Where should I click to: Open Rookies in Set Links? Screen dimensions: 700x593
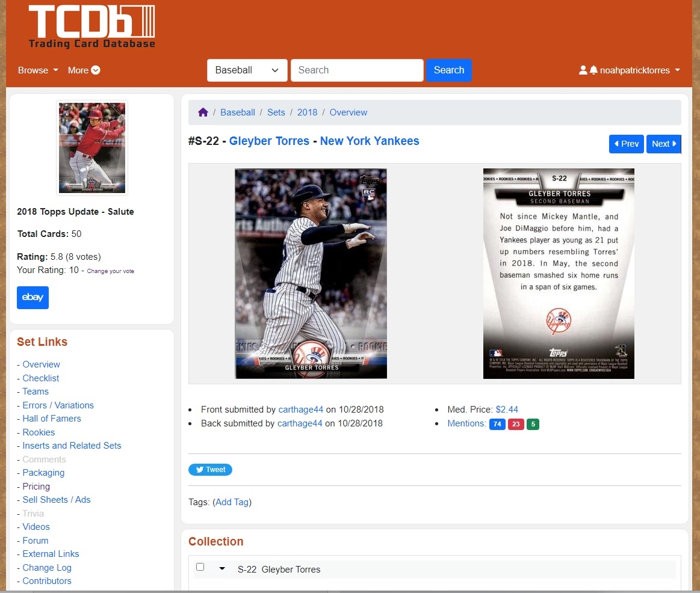39,432
